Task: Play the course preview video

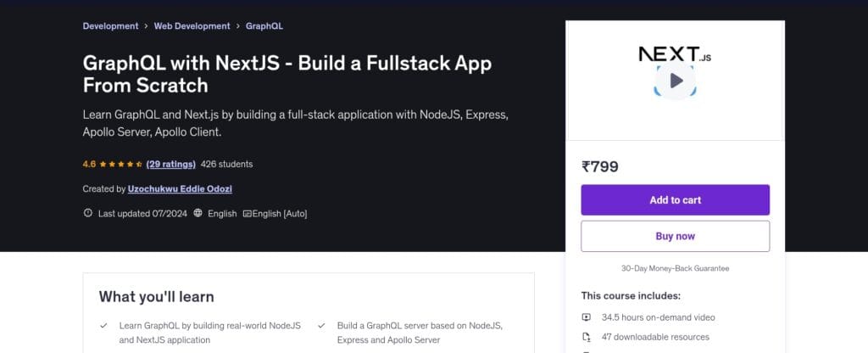Action: tap(676, 81)
